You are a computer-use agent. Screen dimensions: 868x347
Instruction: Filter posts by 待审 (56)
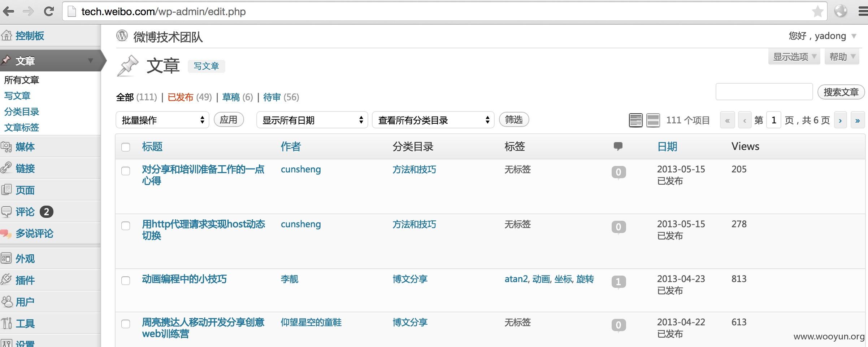pos(281,97)
